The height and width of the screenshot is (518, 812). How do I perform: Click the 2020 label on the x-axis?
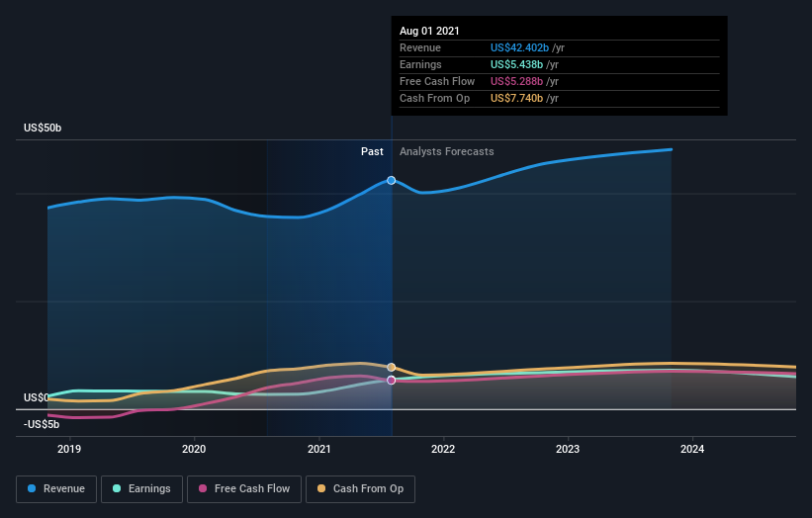click(x=194, y=448)
